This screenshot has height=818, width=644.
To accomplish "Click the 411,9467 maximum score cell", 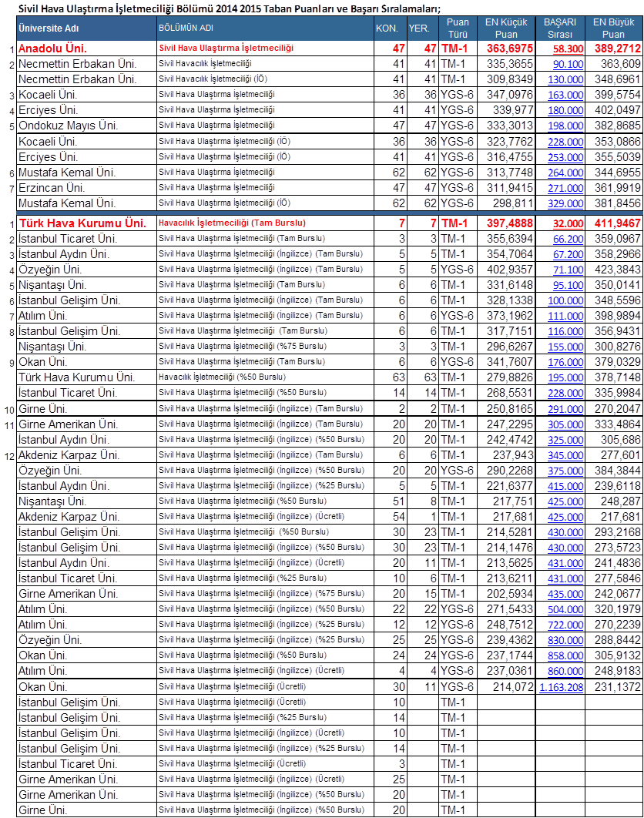I will [614, 223].
